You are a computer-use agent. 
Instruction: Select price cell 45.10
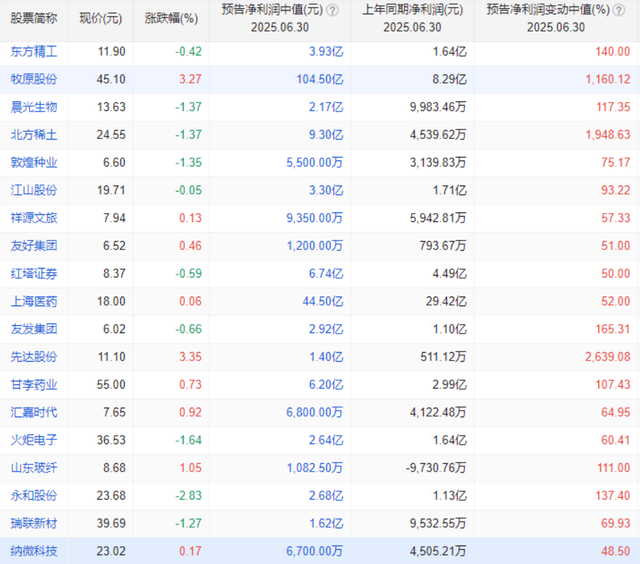tap(111, 79)
